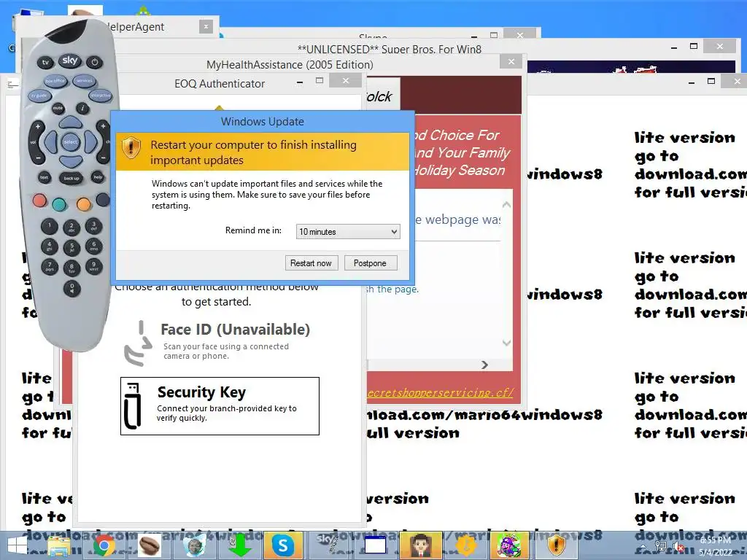Tap the power button on Sky remote
This screenshot has width=747, height=560.
pyautogui.click(x=94, y=62)
